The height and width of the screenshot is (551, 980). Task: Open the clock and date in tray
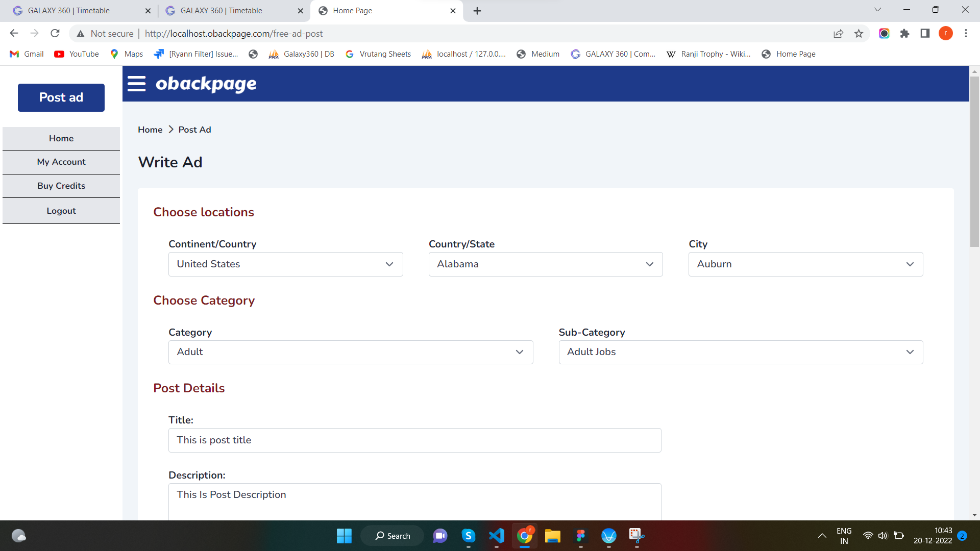click(x=933, y=536)
